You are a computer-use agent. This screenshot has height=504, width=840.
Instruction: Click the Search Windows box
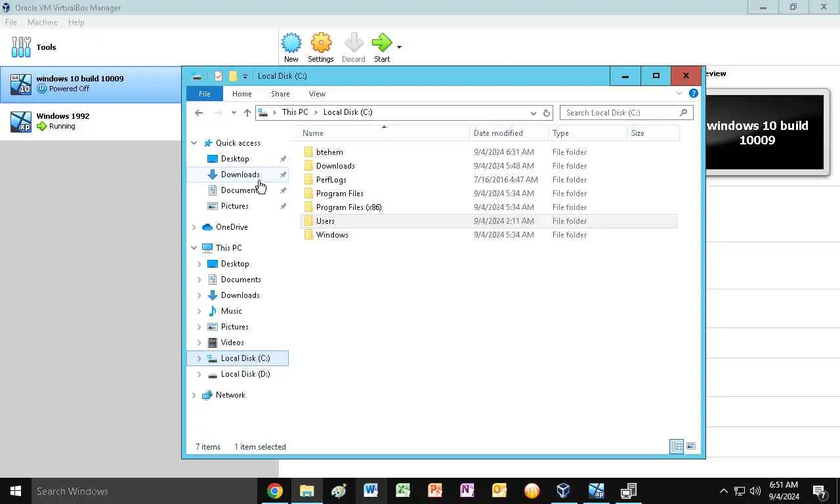[x=144, y=491]
